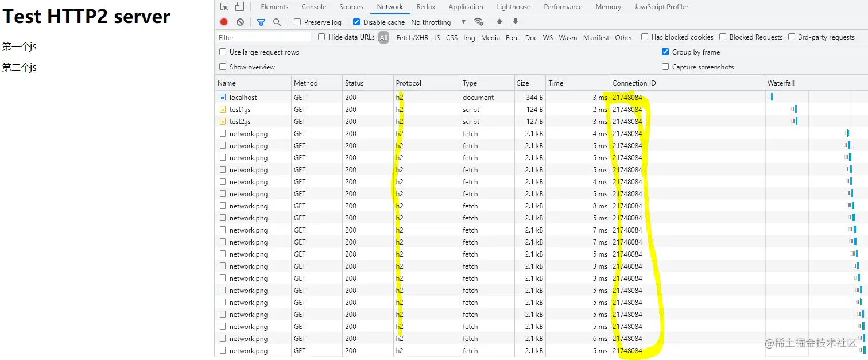
Task: Sort by the Method column header
Action: point(317,83)
